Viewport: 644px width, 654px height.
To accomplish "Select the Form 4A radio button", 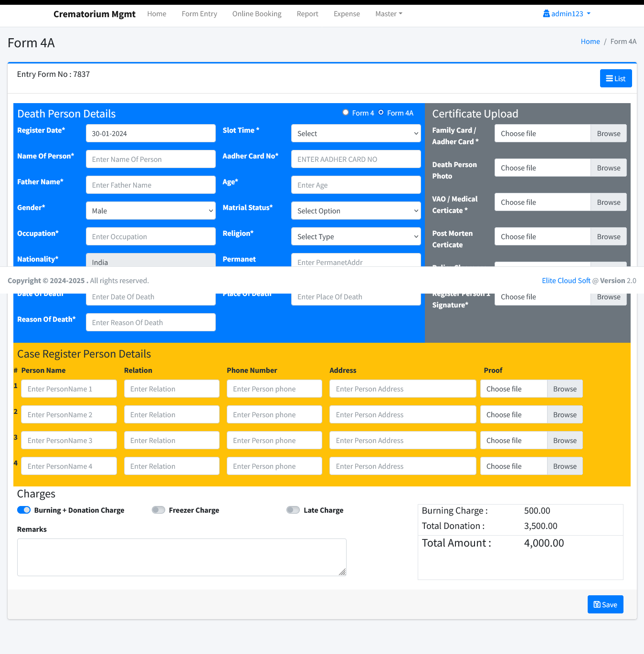I will pos(381,113).
